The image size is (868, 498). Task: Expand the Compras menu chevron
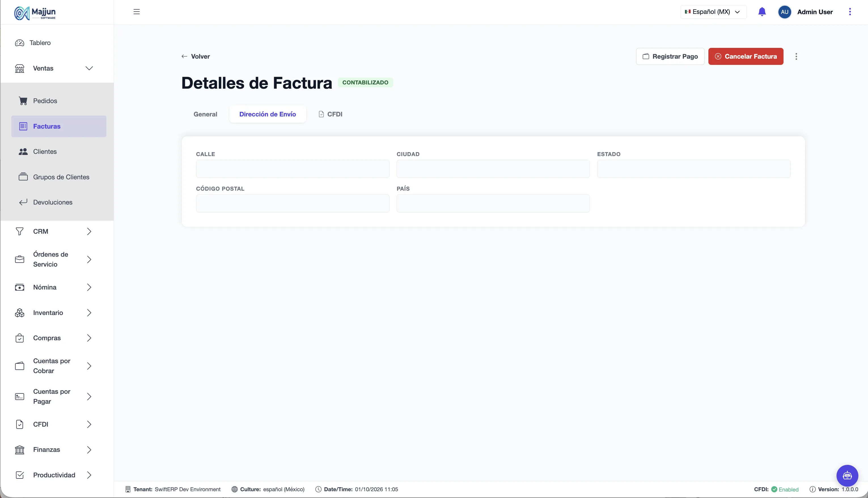[89, 338]
